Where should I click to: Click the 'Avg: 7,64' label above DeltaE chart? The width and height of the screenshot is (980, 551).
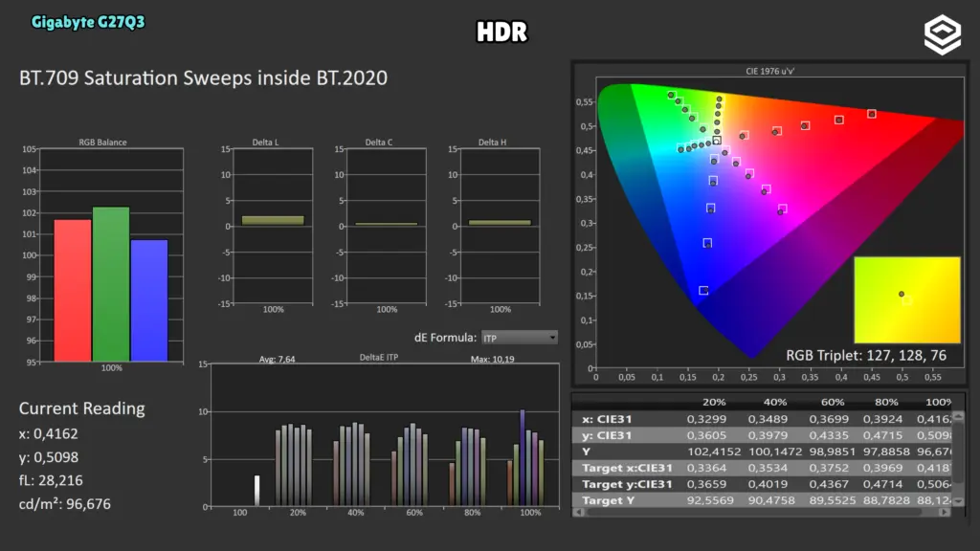(277, 360)
